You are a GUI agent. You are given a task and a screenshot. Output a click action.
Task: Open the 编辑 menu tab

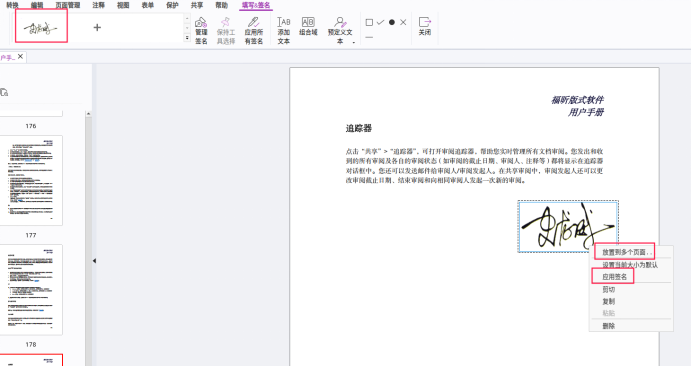(37, 5)
